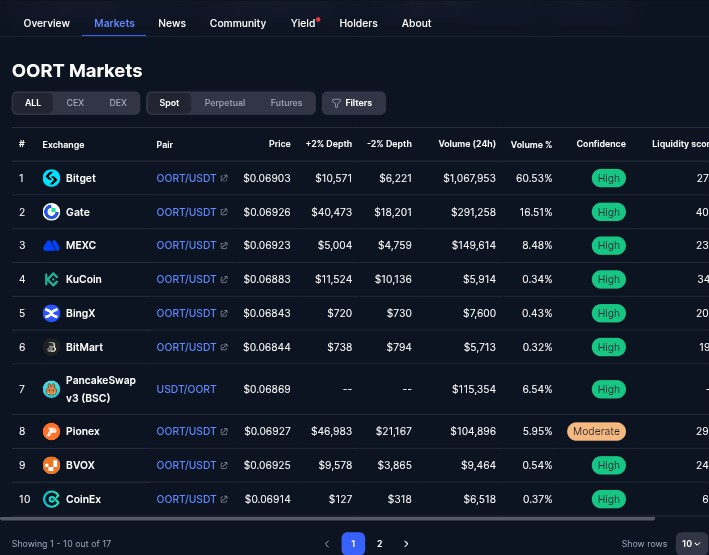Click MEXC price $0.06923
Screen dimensions: 709x555
point(267,246)
